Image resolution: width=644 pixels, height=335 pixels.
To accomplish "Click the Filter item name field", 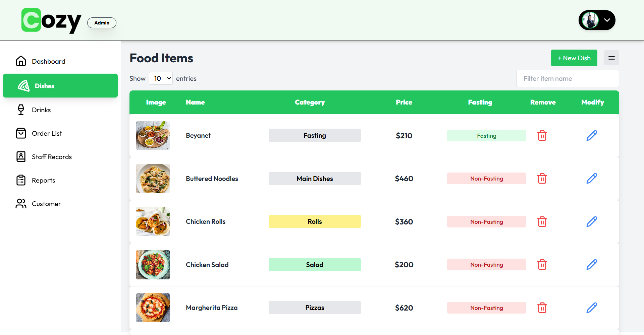I will [x=568, y=78].
